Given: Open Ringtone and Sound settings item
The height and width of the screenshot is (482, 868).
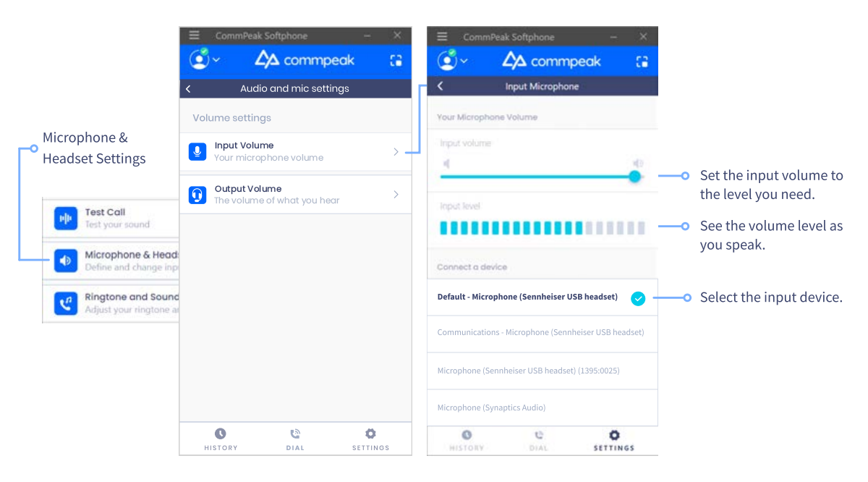Looking at the screenshot, I should pos(111,303).
